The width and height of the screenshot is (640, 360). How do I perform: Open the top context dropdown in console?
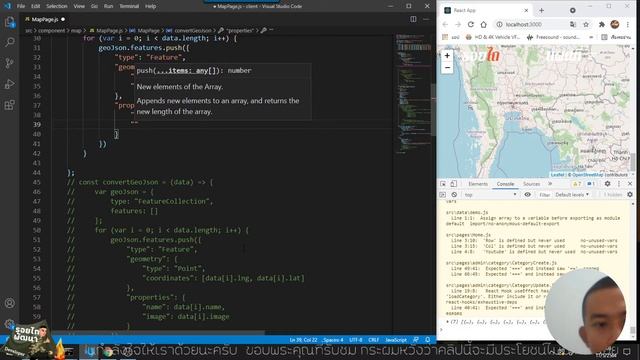point(491,195)
